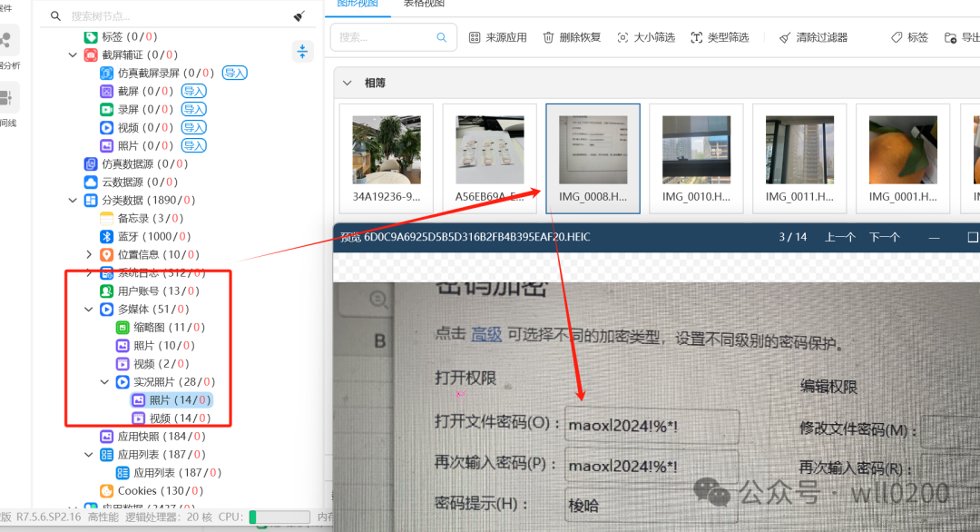点击预览窗口中的下一个按钮

885,237
